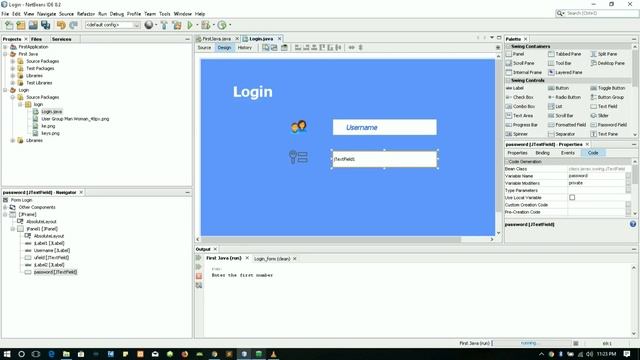640x360 pixels.
Task: Select the Text Field palette item
Action: tap(604, 107)
